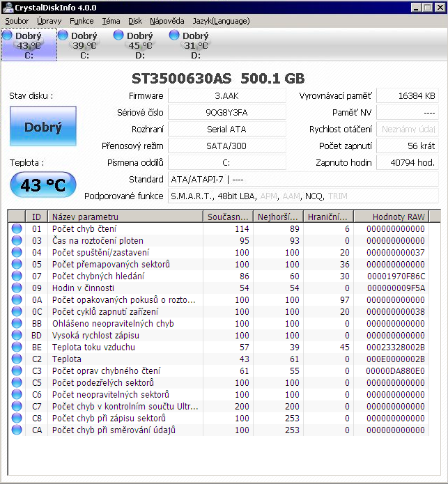This screenshot has width=448, height=484.
Task: Click the buffer size field 16384 KB
Action: (x=408, y=96)
